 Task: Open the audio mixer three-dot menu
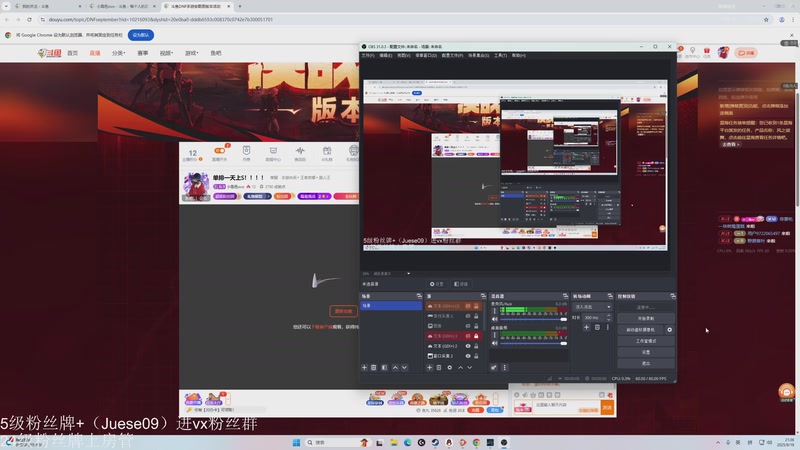point(505,367)
